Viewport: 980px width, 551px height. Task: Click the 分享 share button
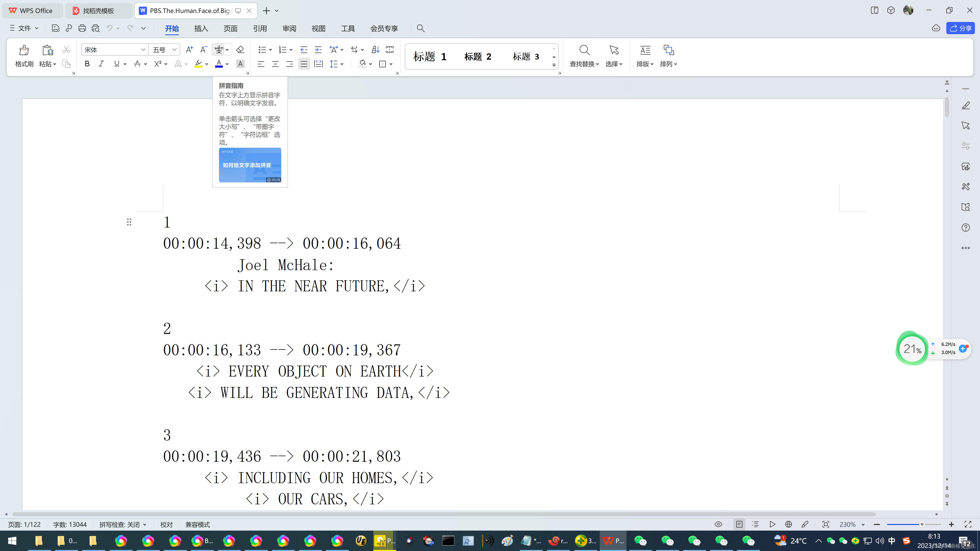coord(960,28)
